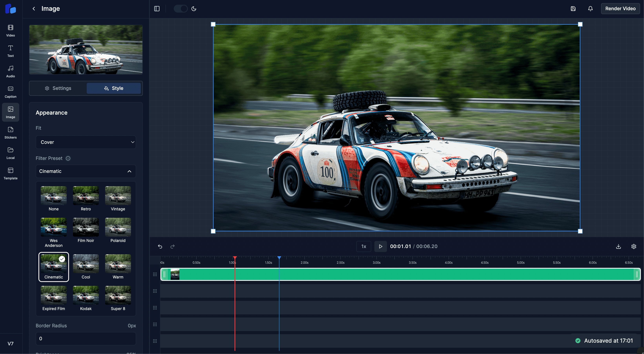The image size is (644, 354).
Task: Flip the theme toggle switch
Action: point(180,8)
